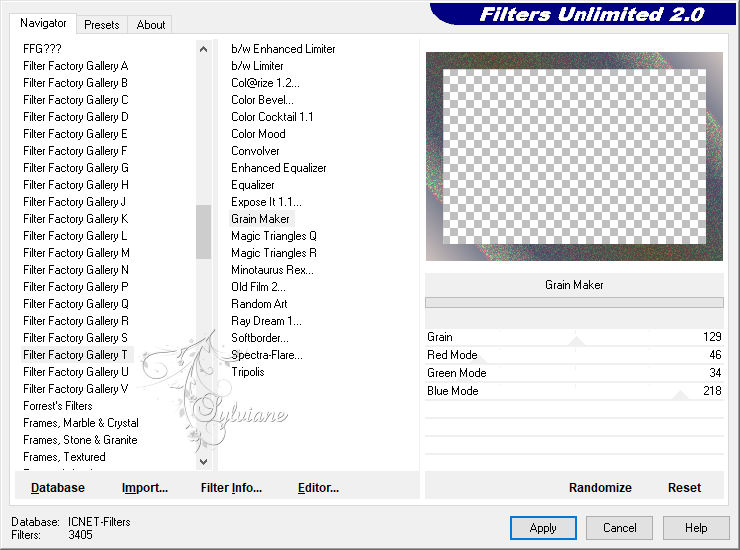The height and width of the screenshot is (550, 740).
Task: Choose the Color Bevel... filter
Action: pyautogui.click(x=262, y=100)
